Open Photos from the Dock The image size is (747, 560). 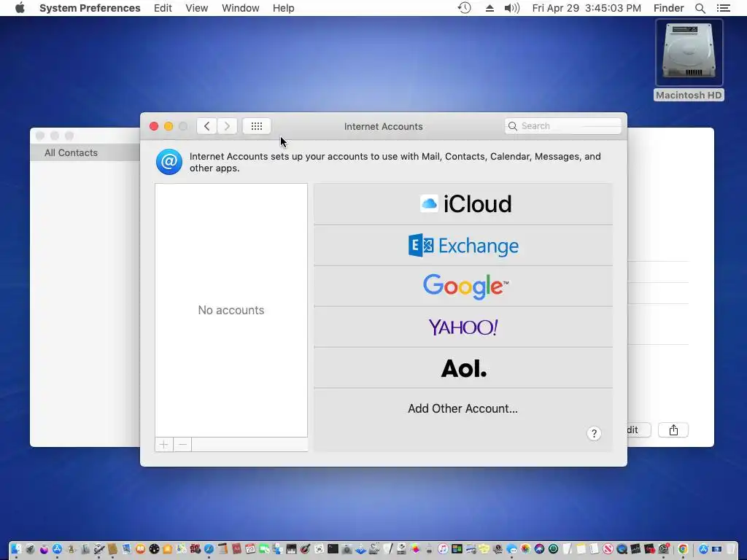point(525,549)
